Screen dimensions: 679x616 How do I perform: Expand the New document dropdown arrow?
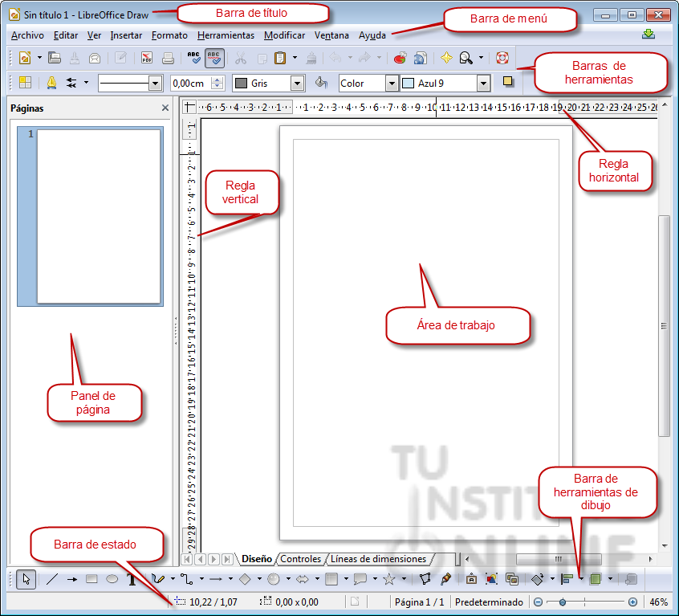[x=39, y=58]
